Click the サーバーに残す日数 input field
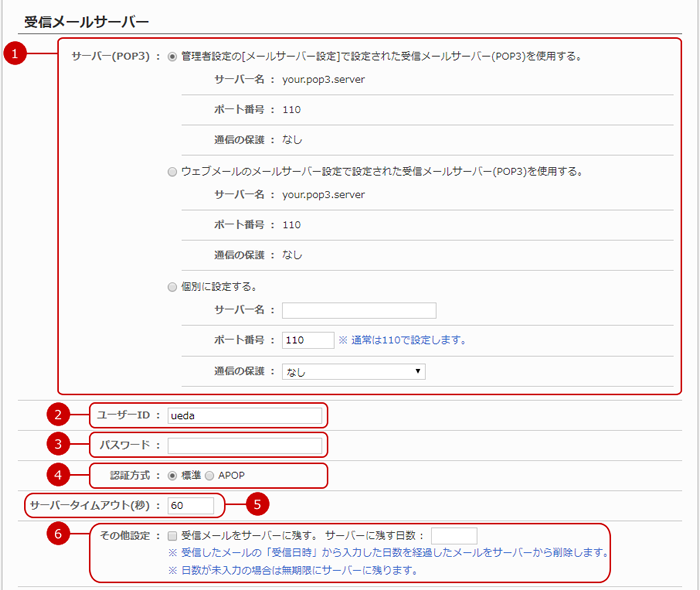 [x=454, y=536]
